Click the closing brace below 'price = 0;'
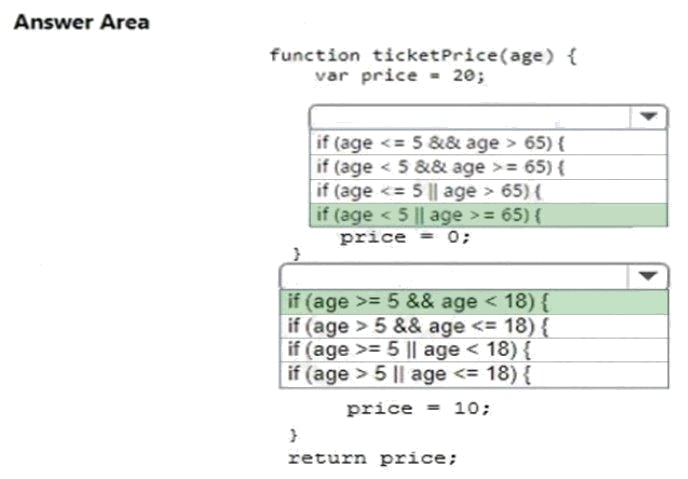The height and width of the screenshot is (479, 688). point(296,254)
